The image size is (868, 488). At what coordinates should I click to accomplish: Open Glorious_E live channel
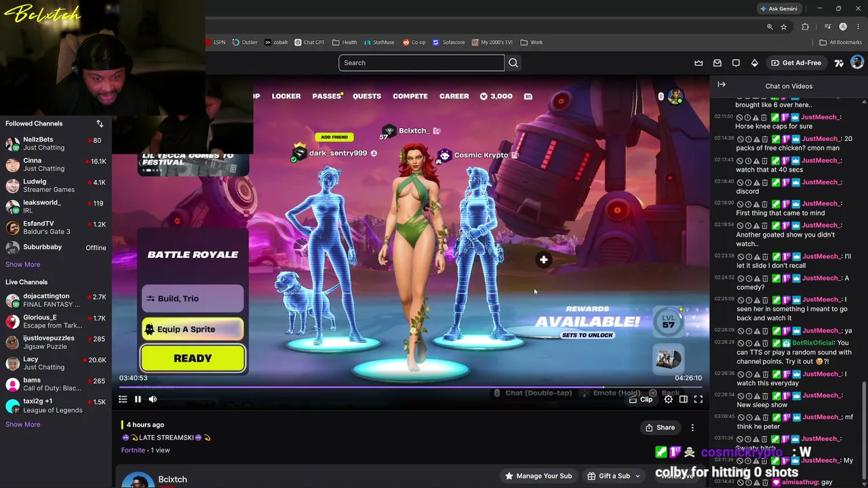coord(56,321)
